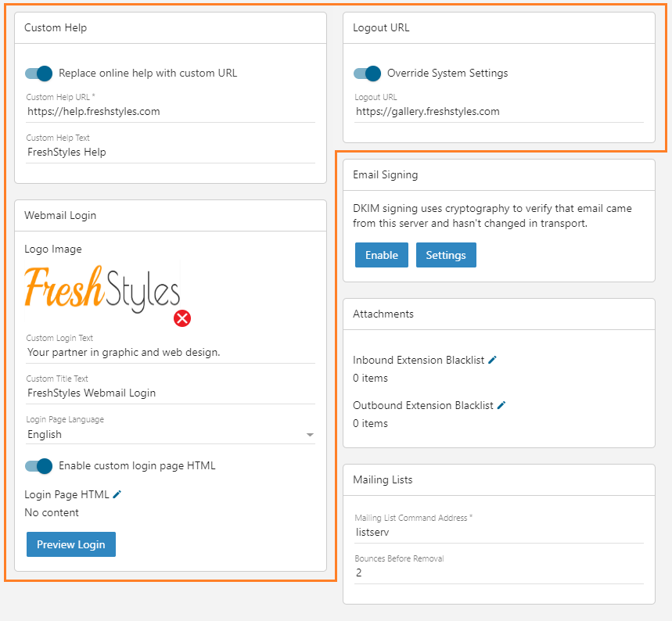This screenshot has width=672, height=621.
Task: Focus the Custom Help URL field
Action: click(x=171, y=111)
